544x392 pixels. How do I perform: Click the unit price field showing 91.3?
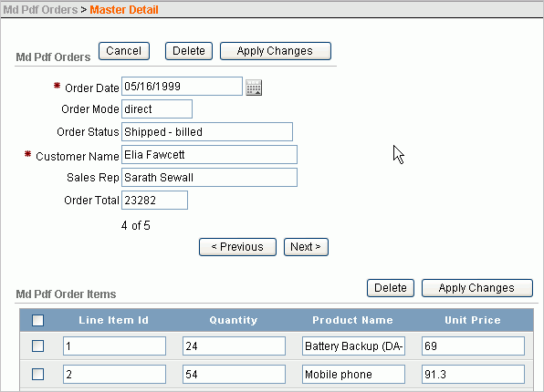point(473,375)
